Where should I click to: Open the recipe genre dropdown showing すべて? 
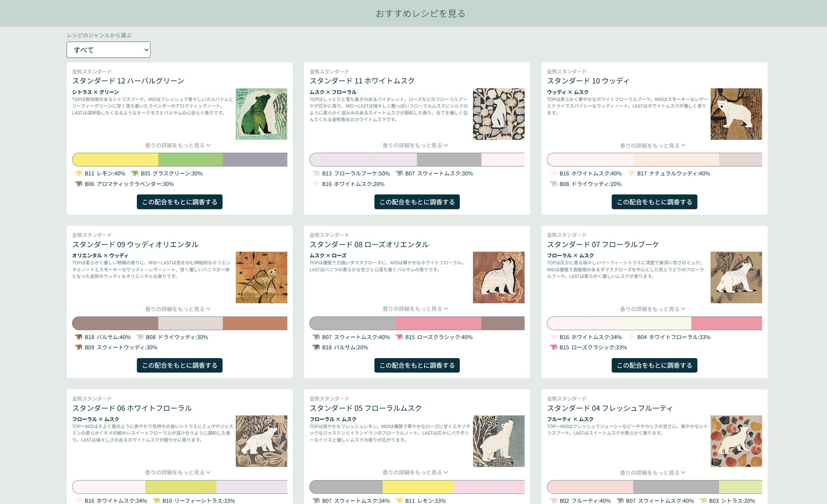point(109,50)
